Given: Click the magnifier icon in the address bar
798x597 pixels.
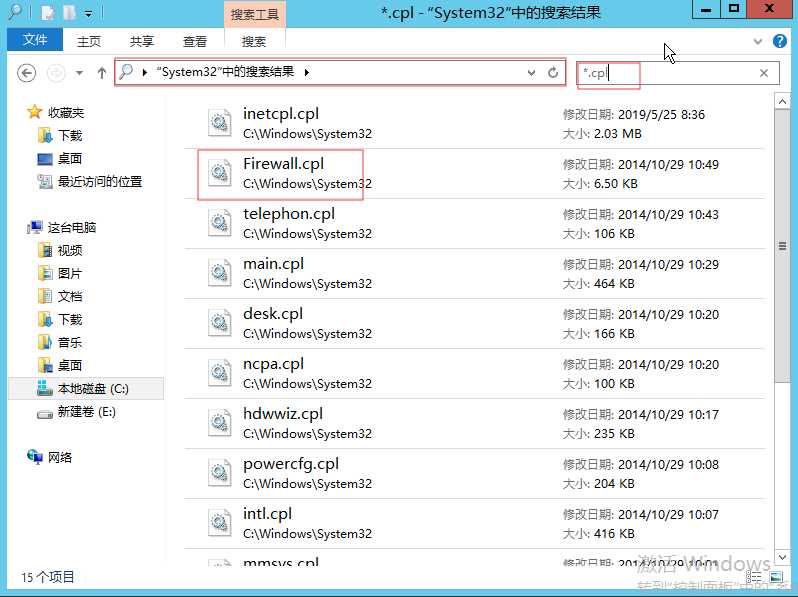Looking at the screenshot, I should pos(126,72).
